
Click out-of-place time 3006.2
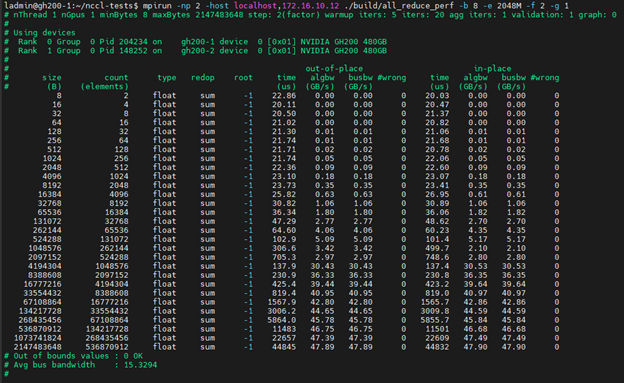281,311
